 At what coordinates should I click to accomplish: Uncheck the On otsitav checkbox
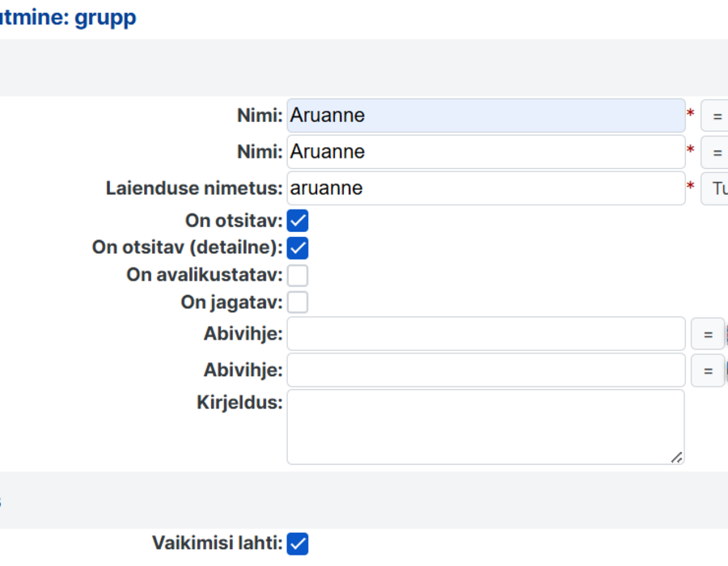coord(298,221)
